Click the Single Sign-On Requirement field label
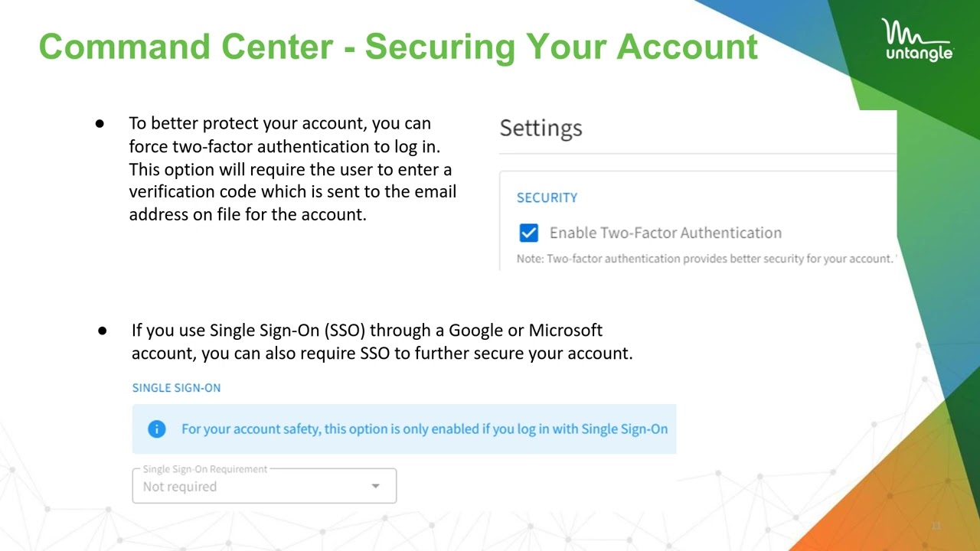The image size is (980, 551). [205, 469]
